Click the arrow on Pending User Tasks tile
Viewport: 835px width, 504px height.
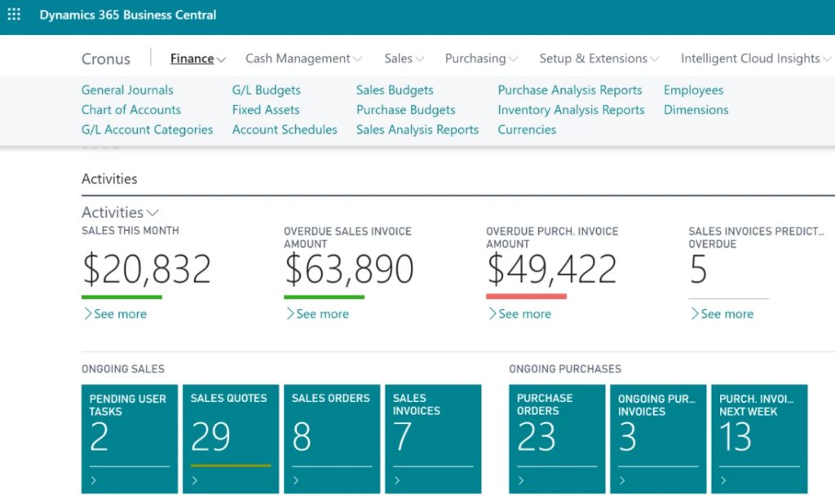tap(94, 480)
